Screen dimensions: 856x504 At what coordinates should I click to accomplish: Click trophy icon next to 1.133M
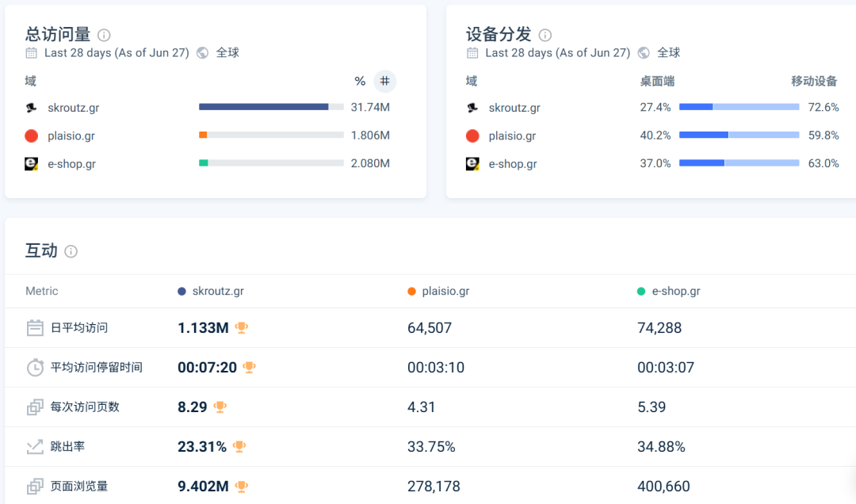pyautogui.click(x=241, y=327)
